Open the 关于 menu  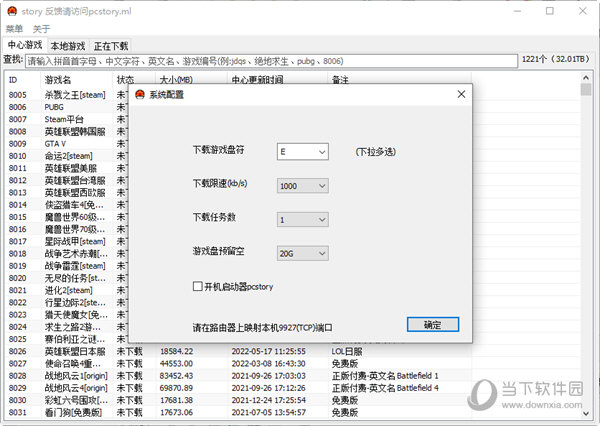[x=41, y=28]
